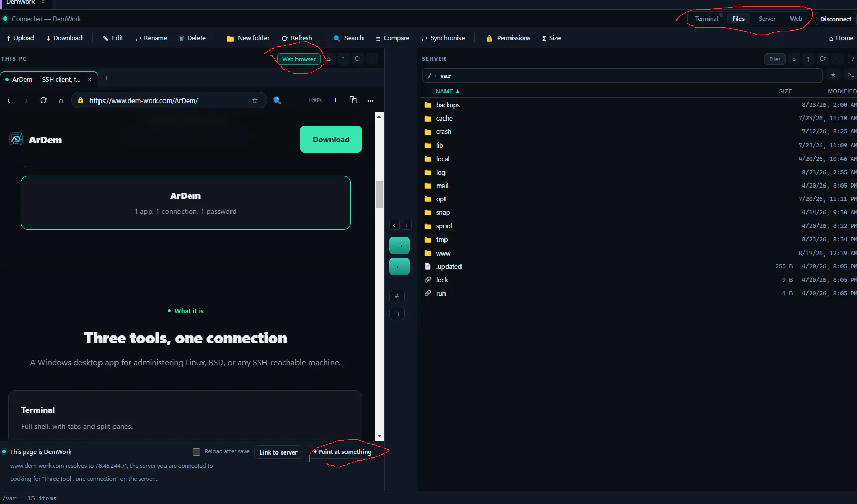Switch to the Web tab
The width and height of the screenshot is (857, 504).
[x=796, y=19]
